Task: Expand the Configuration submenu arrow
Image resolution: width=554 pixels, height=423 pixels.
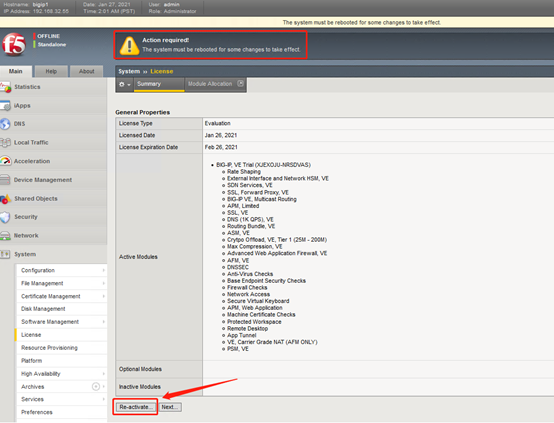Action: click(104, 270)
